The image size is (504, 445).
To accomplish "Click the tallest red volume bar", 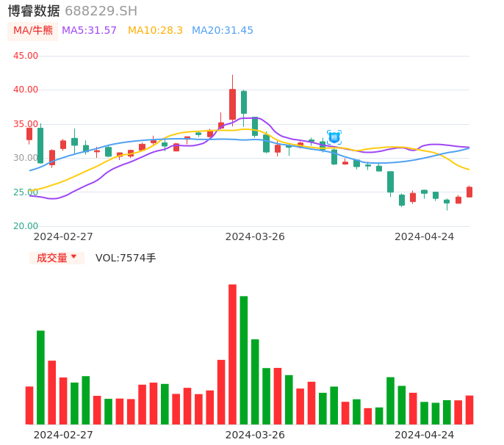I will tap(232, 354).
